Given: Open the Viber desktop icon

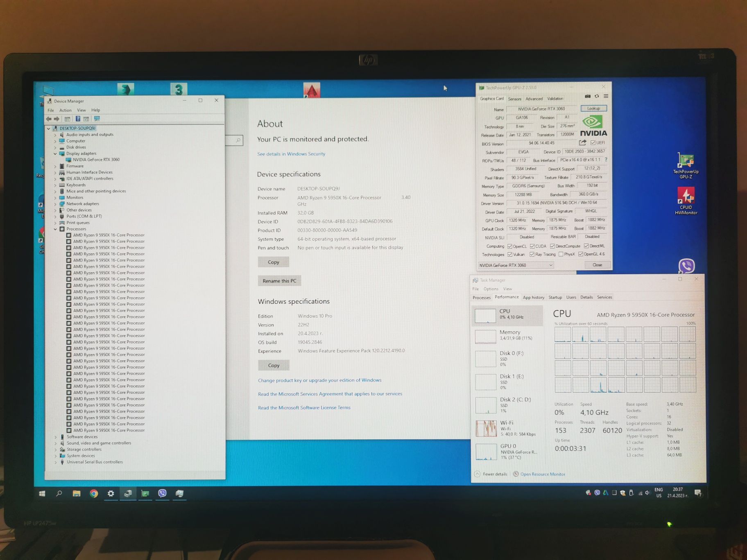Looking at the screenshot, I should coord(686,266).
